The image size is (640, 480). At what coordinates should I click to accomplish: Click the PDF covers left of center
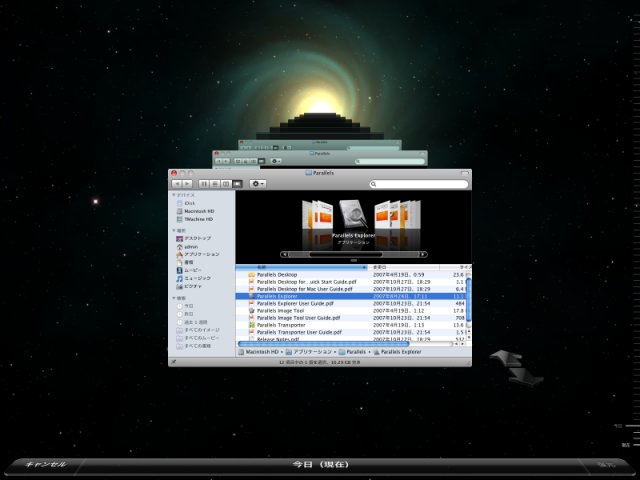tap(317, 215)
